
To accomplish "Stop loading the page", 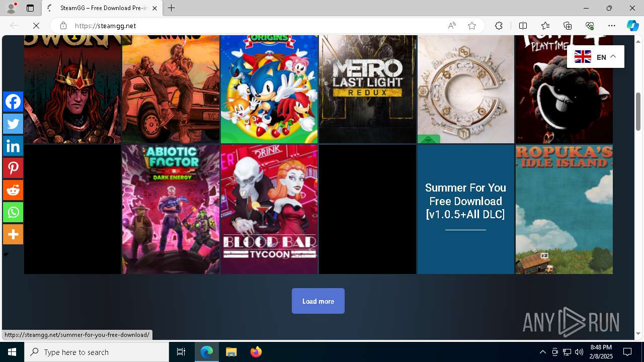I will pyautogui.click(x=36, y=26).
